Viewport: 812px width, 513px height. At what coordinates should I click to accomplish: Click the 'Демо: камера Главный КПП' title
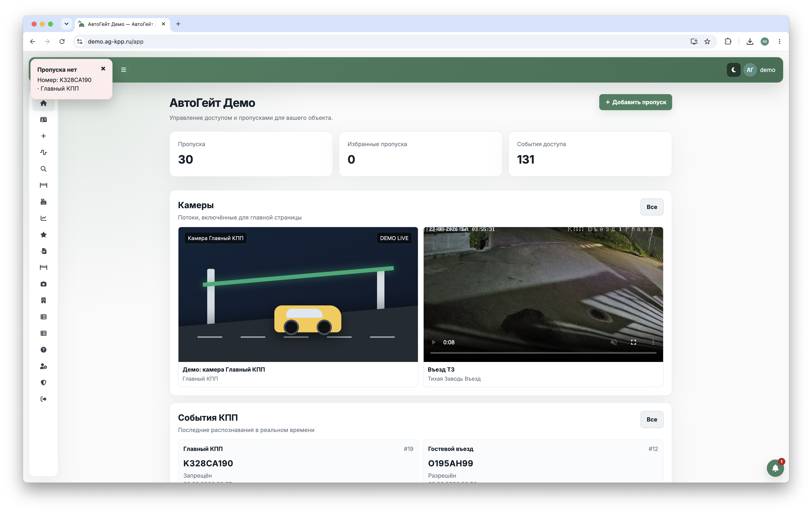[224, 370]
